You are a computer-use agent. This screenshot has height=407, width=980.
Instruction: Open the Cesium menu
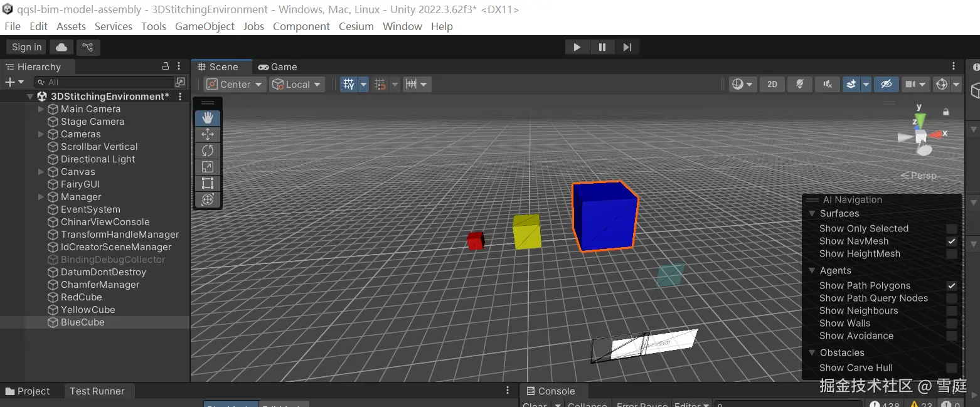click(356, 26)
